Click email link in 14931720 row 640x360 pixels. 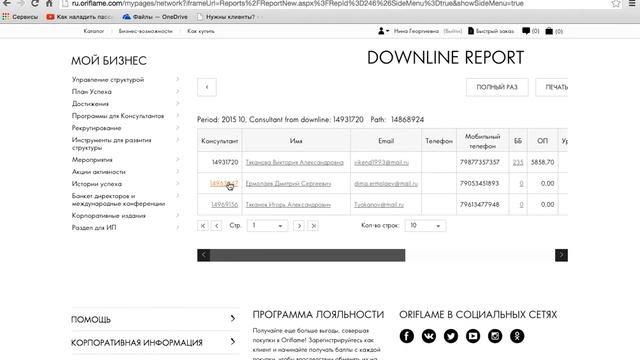point(381,162)
